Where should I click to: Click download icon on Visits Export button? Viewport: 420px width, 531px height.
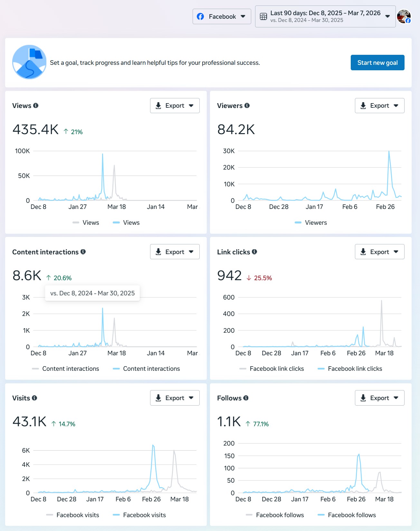(158, 398)
